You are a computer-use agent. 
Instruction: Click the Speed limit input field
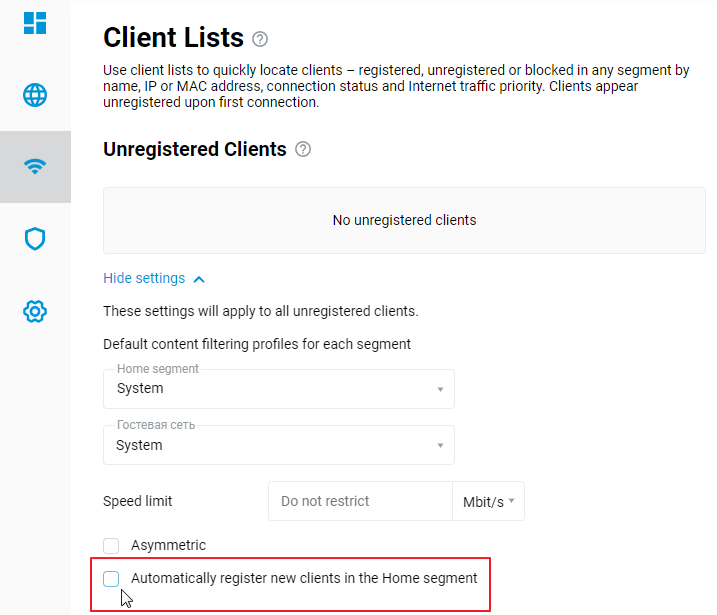(360, 501)
